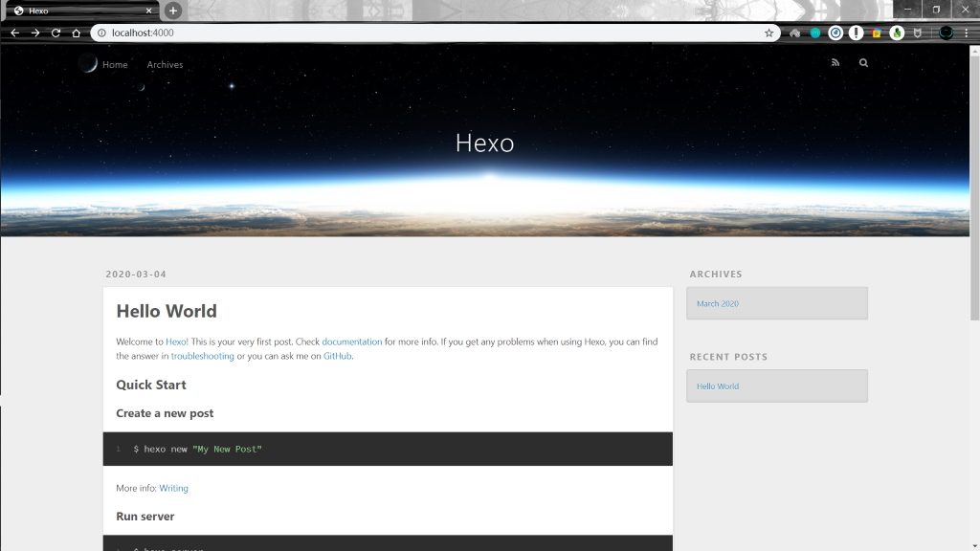Image resolution: width=980 pixels, height=551 pixels.
Task: Open the Chrome profile avatar
Action: (x=947, y=33)
